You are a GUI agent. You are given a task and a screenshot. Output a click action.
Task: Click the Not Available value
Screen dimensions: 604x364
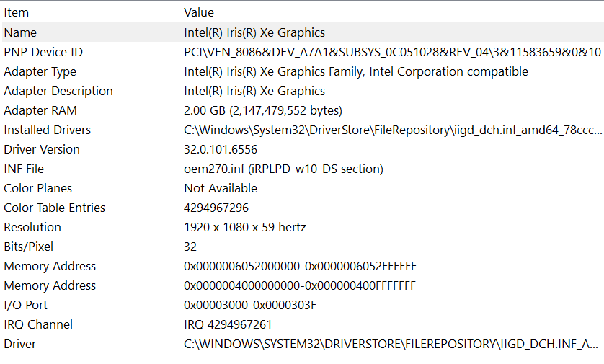pos(221,188)
